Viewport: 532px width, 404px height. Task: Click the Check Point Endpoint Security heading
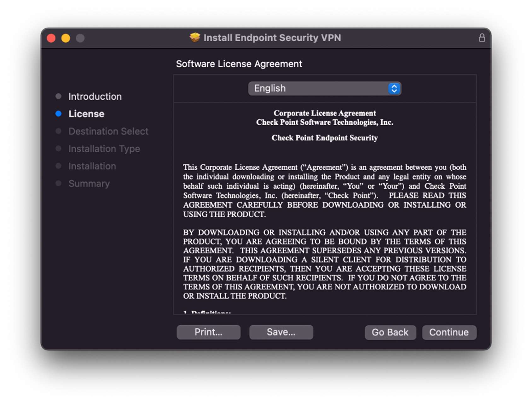pyautogui.click(x=325, y=138)
